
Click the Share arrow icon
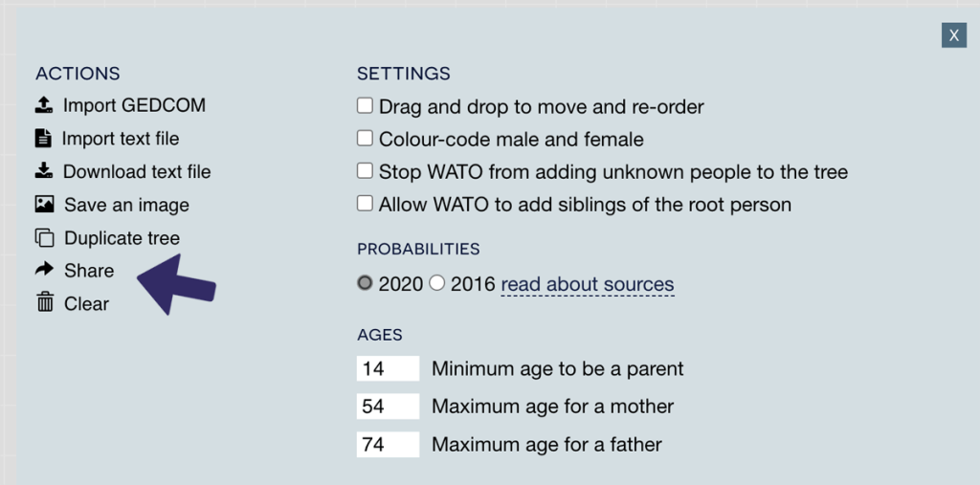click(44, 271)
